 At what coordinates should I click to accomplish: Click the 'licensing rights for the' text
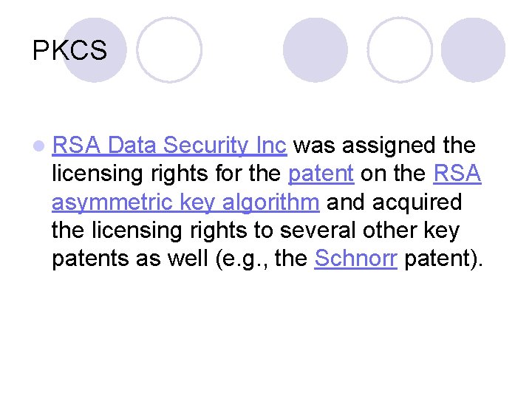[167, 174]
